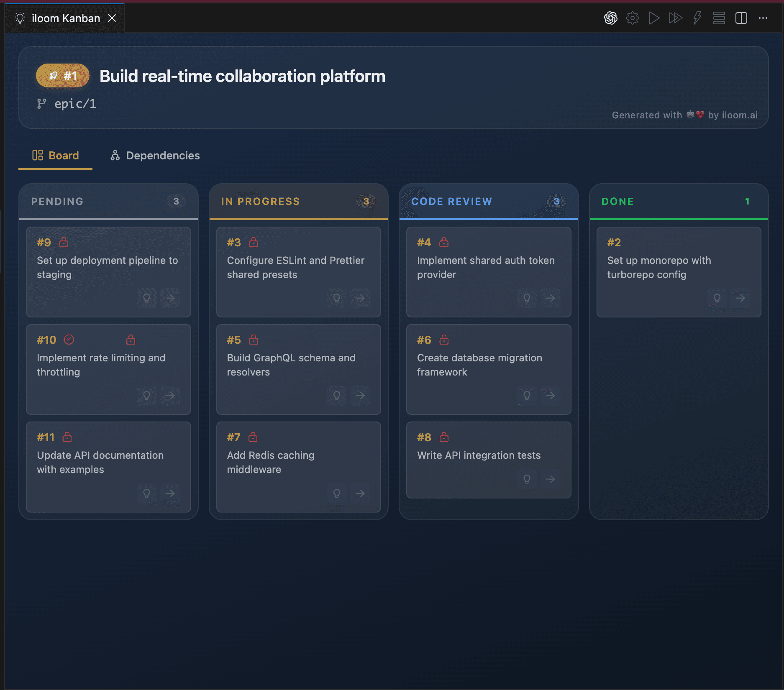Click the lock icon on card #3
Viewport: 784px width, 690px height.
253,242
